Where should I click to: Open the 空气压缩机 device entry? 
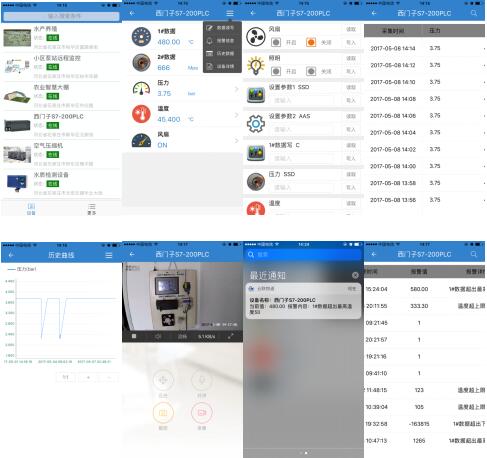[x=61, y=154]
